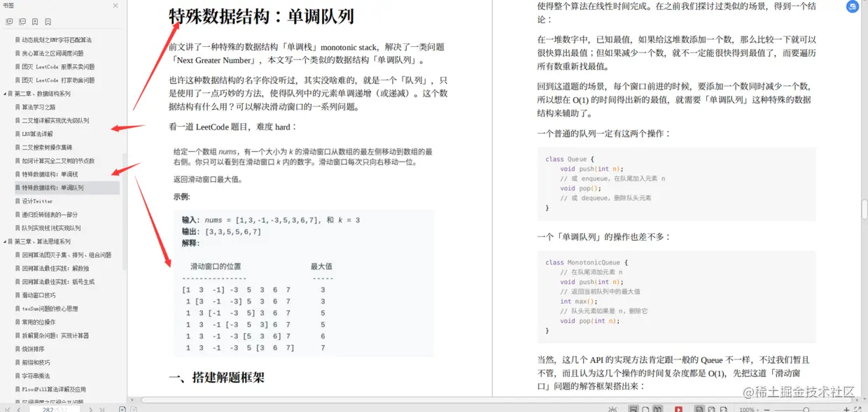868x412 pixels.
Task: Click the page number field showing 282
Action: point(56,409)
